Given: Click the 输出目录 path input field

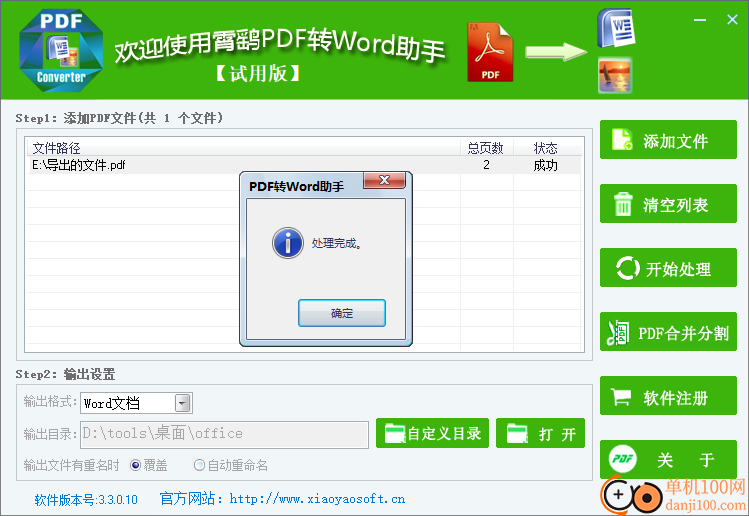Looking at the screenshot, I should (225, 434).
